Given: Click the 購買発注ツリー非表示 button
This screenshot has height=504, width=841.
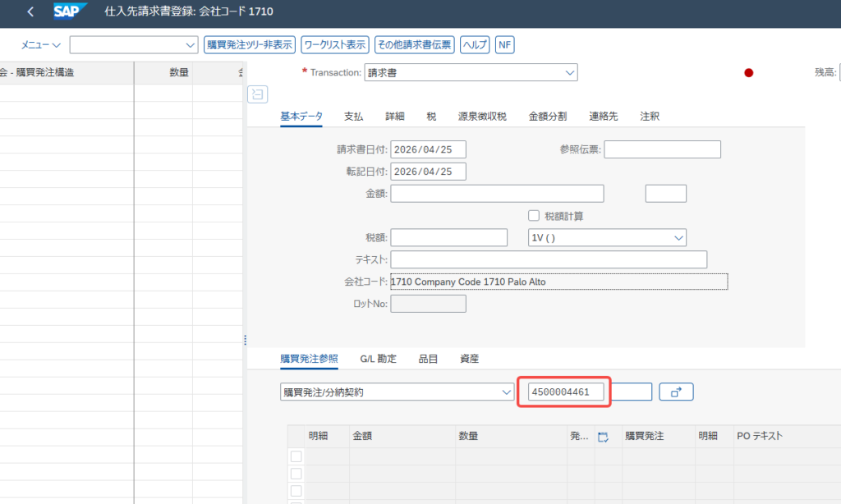Looking at the screenshot, I should 249,44.
